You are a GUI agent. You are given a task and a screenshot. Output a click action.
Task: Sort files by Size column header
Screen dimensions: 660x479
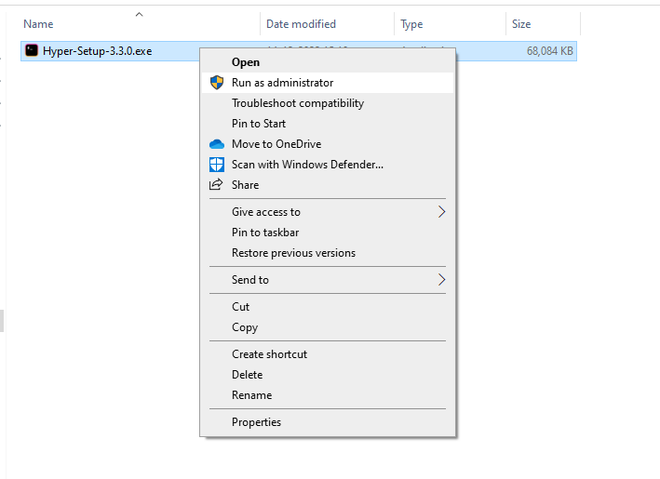522,24
